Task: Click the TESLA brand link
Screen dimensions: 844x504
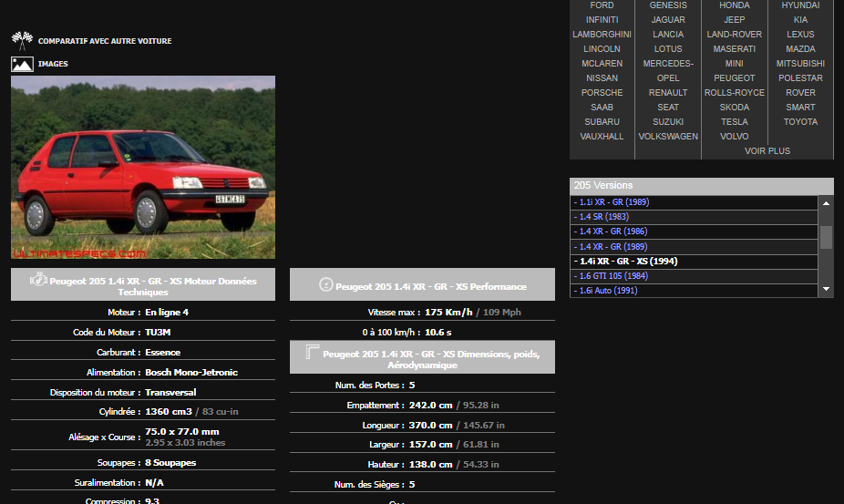Action: [735, 122]
